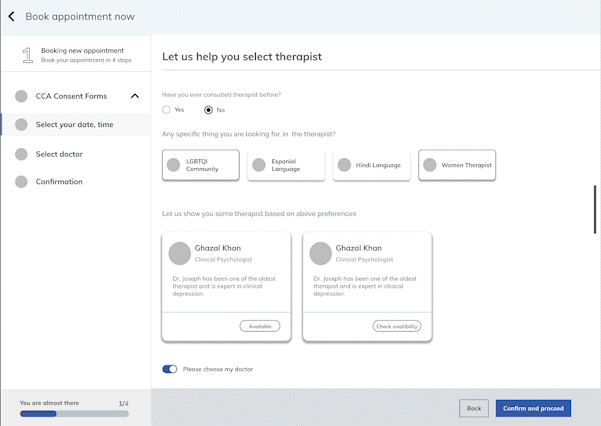Open the Select your date, time step
This screenshot has width=601, height=426.
pyautogui.click(x=74, y=125)
